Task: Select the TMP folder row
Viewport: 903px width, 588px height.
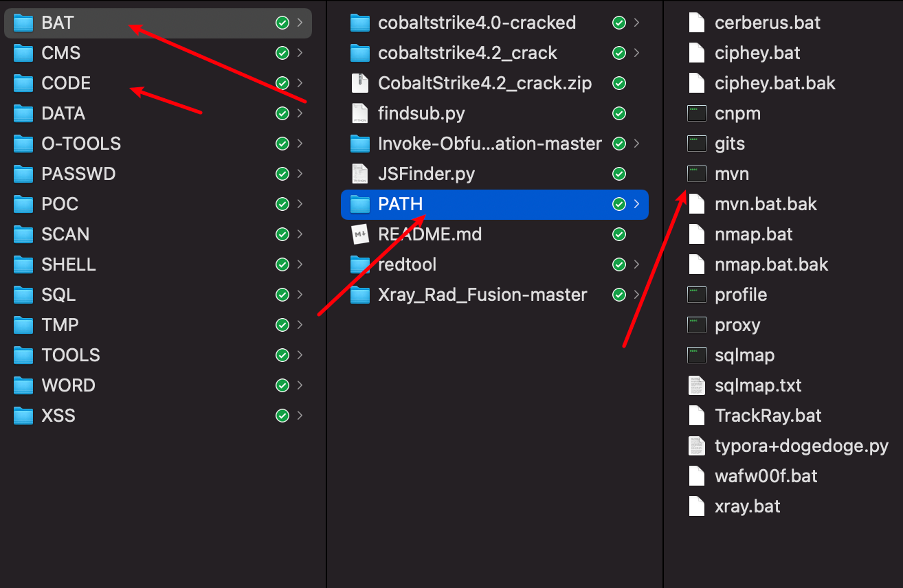Action: click(x=158, y=326)
